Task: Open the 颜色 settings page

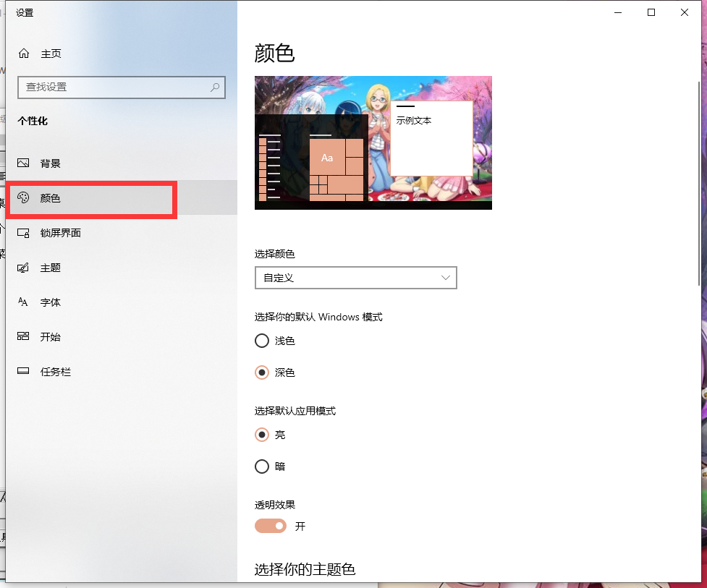Action: [x=122, y=197]
